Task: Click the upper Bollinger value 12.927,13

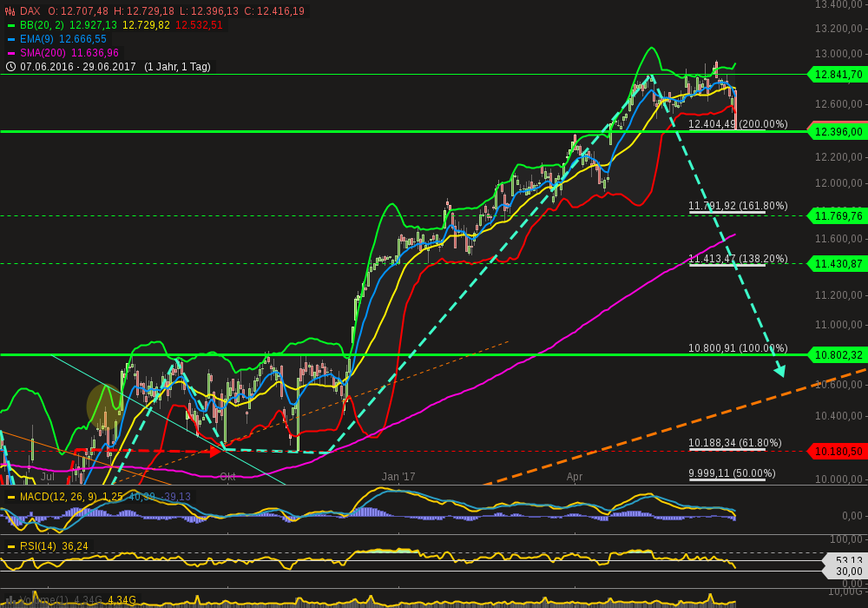Action: [x=93, y=25]
